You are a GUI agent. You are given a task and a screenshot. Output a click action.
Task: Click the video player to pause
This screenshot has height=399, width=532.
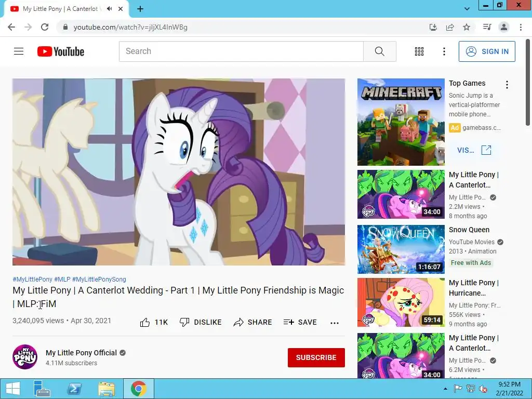[x=179, y=172]
